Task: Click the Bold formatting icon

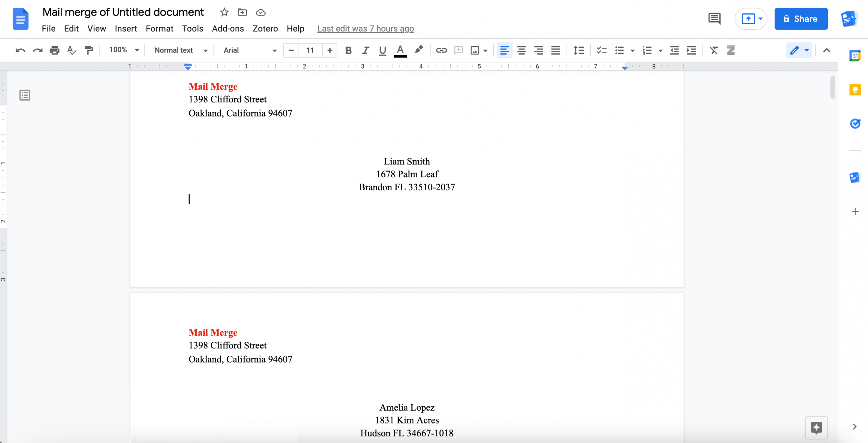Action: (348, 50)
